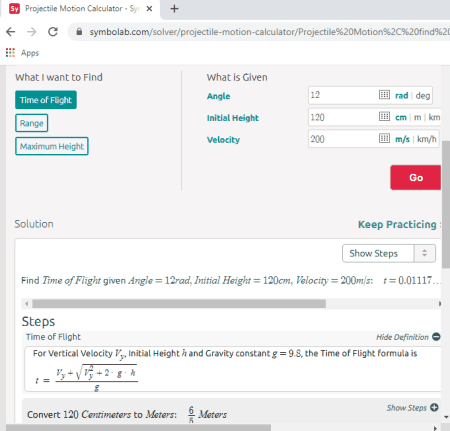Screen dimensions: 450x431
Task: Click the address bar URL
Action: pyautogui.click(x=269, y=32)
